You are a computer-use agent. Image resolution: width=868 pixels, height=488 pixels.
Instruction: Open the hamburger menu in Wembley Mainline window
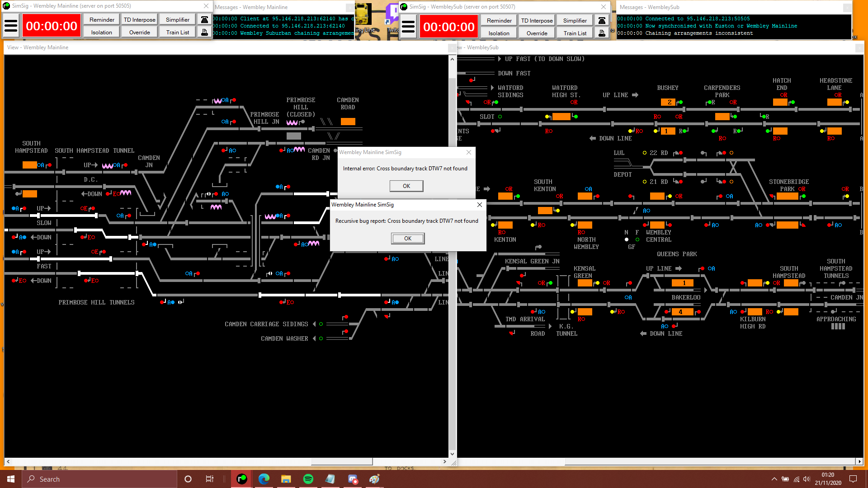point(11,26)
